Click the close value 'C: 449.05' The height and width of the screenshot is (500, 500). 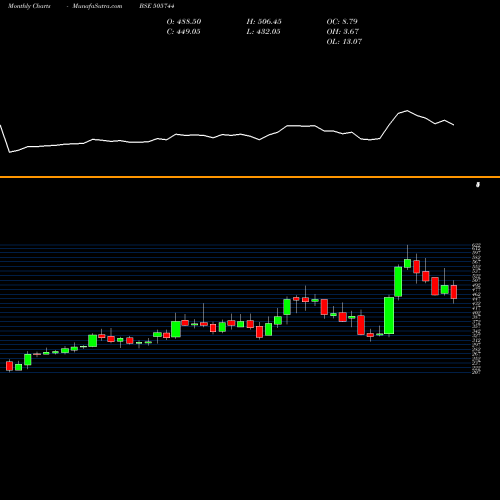click(x=183, y=32)
